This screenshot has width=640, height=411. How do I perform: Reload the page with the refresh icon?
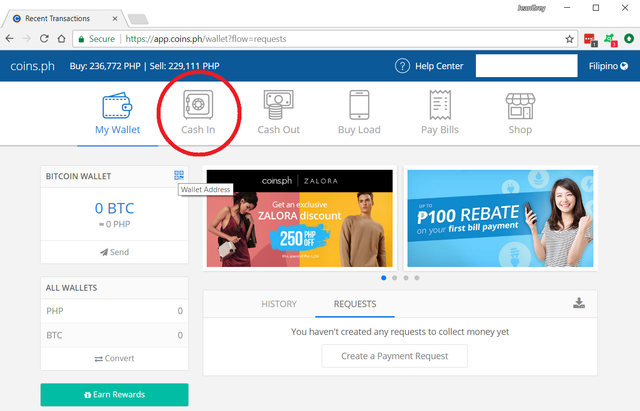[44, 39]
